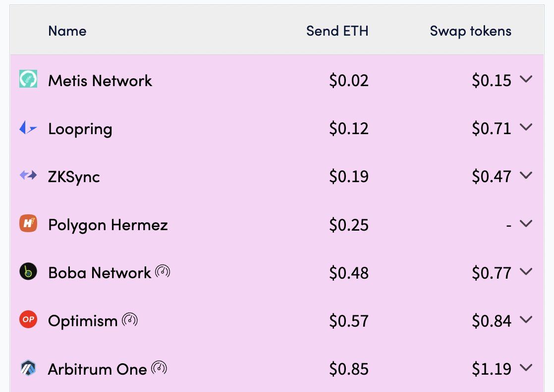Expand the Loopring row chevron
554x392 pixels.
point(526,127)
